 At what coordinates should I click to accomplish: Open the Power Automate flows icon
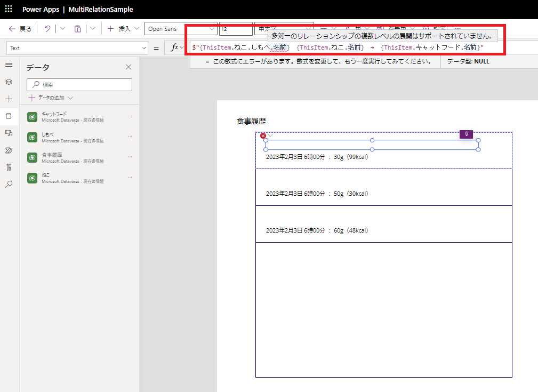pos(9,150)
